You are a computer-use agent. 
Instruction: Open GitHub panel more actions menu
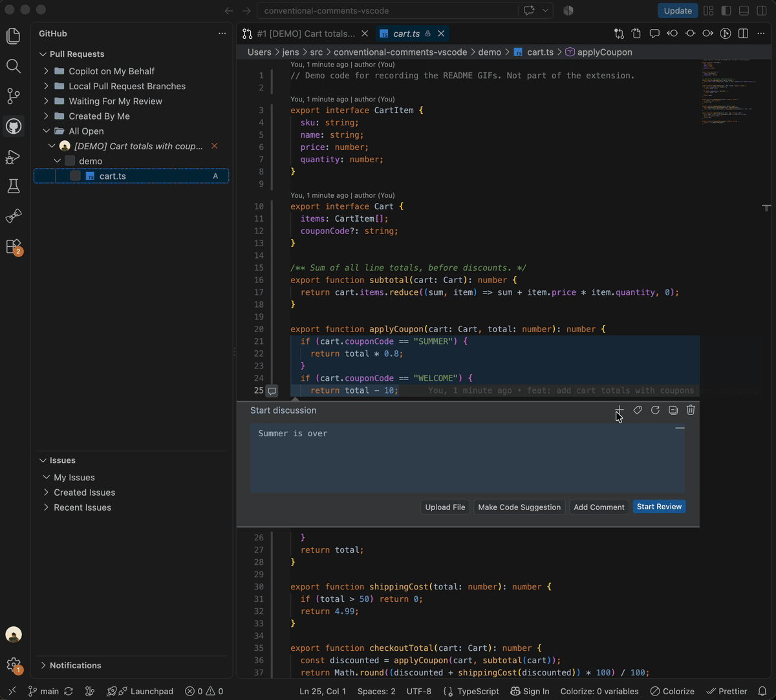pyautogui.click(x=222, y=34)
